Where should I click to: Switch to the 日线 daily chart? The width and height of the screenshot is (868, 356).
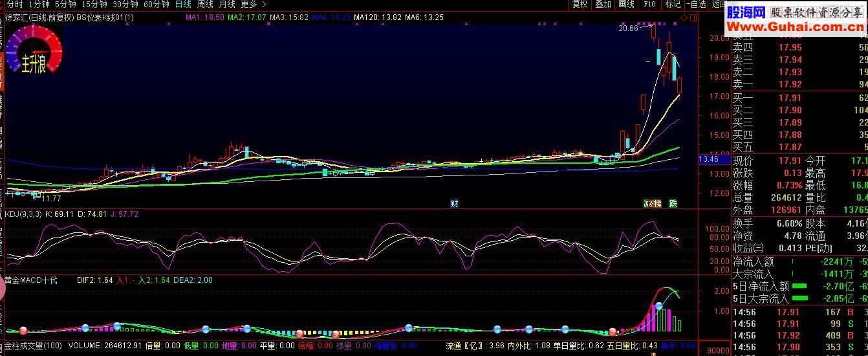(183, 4)
